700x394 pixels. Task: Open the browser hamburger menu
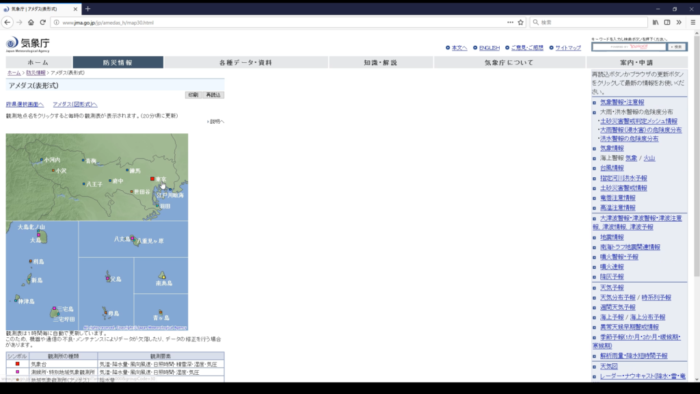[x=693, y=22]
